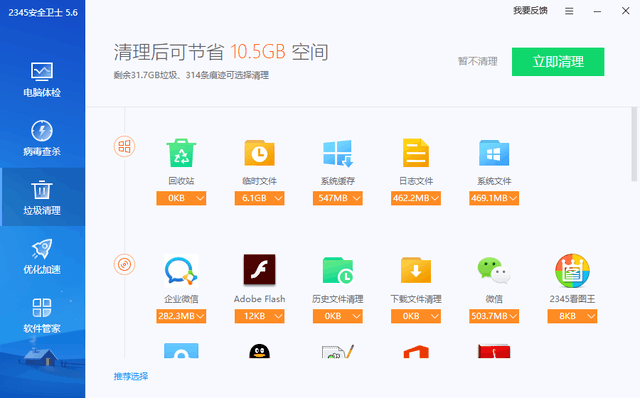640x398 pixels.
Task: Click the 下载文件清理 download folder icon
Action: [x=416, y=270]
